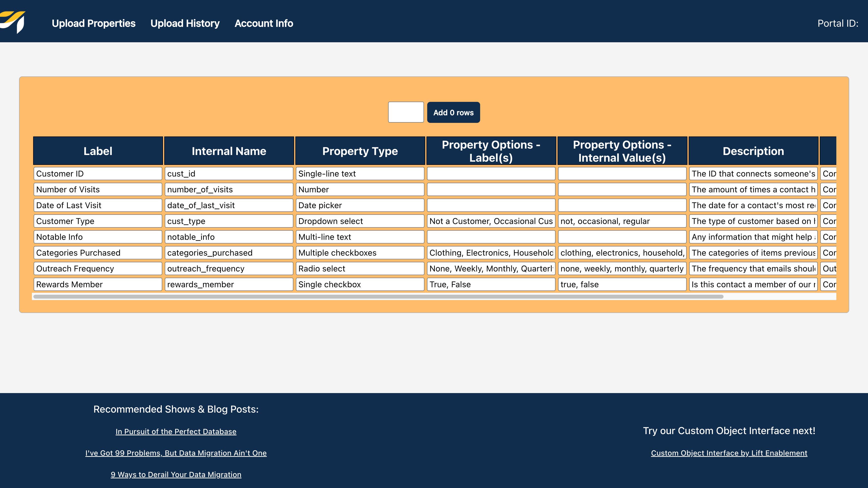This screenshot has width=868, height=488.
Task: Go to Upload History
Action: tap(185, 23)
